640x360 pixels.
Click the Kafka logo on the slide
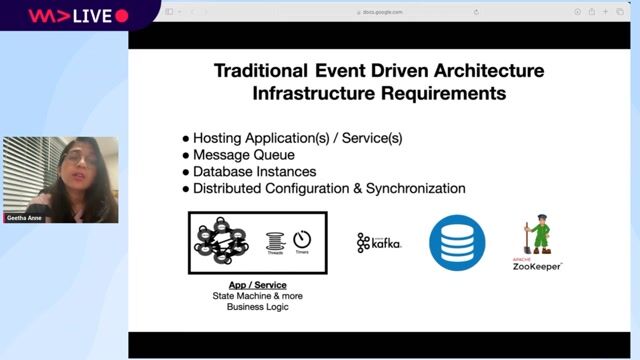click(379, 243)
